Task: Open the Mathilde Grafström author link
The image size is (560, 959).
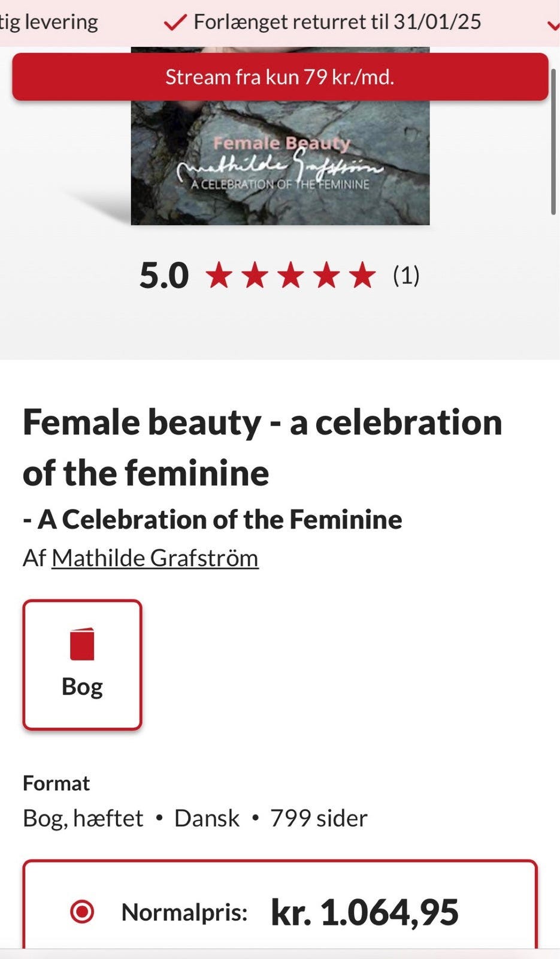Action: (155, 557)
